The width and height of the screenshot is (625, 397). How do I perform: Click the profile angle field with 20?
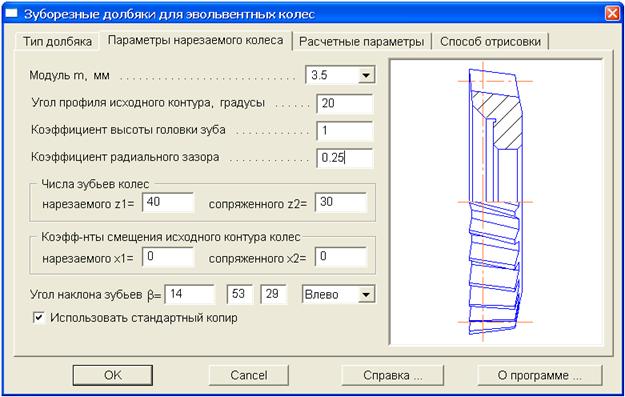pos(345,104)
